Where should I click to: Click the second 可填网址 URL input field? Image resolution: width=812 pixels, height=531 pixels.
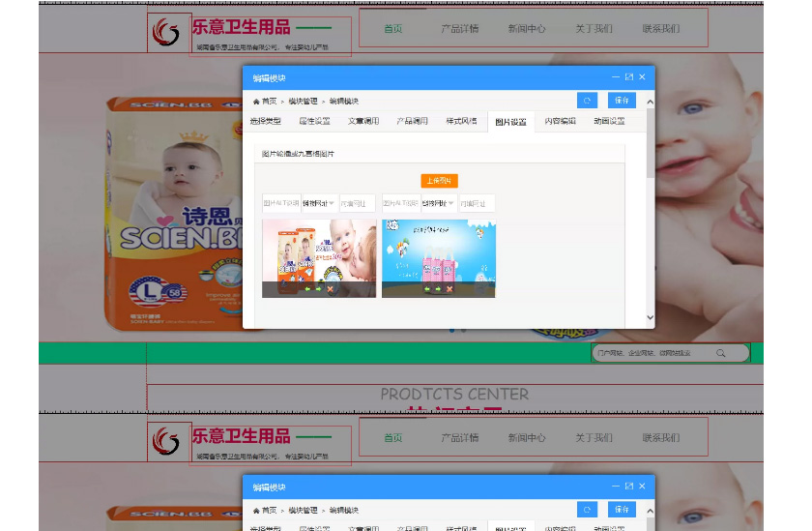coord(477,203)
